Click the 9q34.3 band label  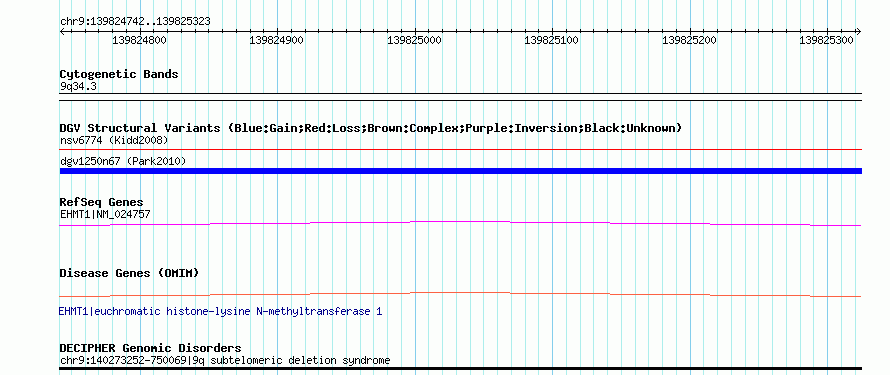pos(74,87)
